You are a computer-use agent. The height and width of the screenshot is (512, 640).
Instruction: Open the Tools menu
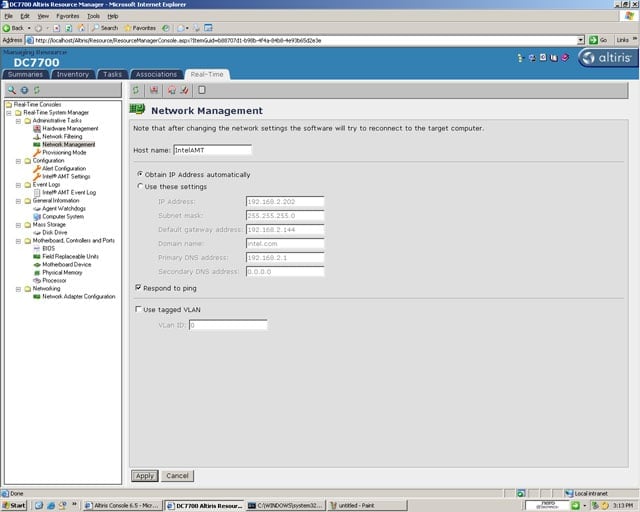(x=93, y=16)
